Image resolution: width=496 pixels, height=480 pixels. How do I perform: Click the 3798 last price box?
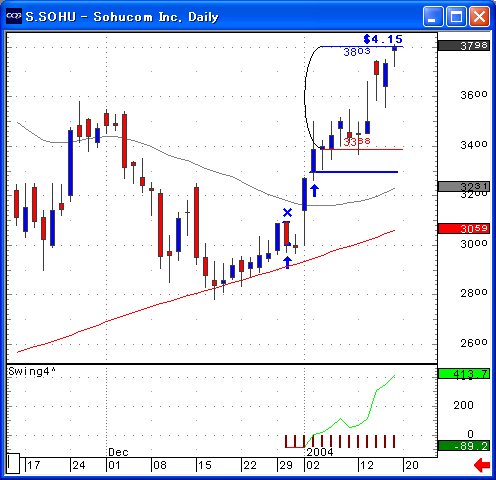464,46
